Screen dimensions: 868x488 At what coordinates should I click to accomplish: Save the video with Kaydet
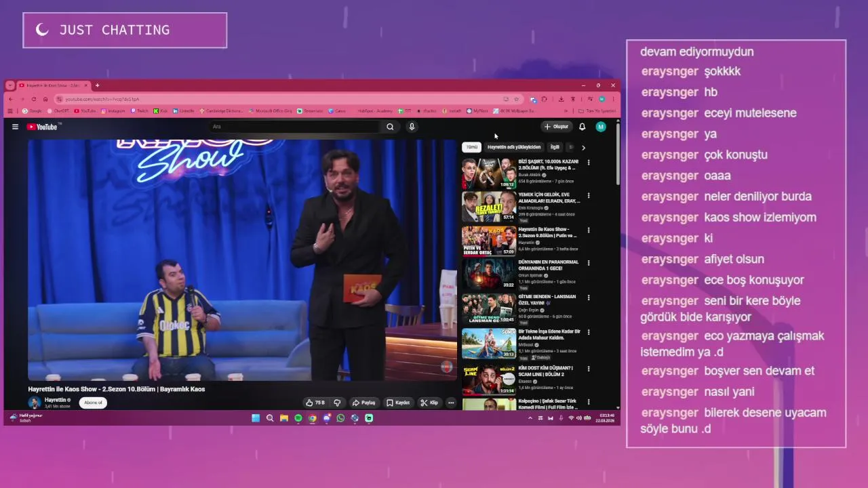coord(398,403)
